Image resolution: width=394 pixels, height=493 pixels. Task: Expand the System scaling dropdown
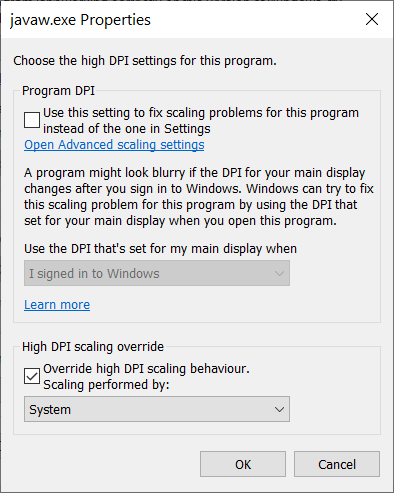pos(157,409)
